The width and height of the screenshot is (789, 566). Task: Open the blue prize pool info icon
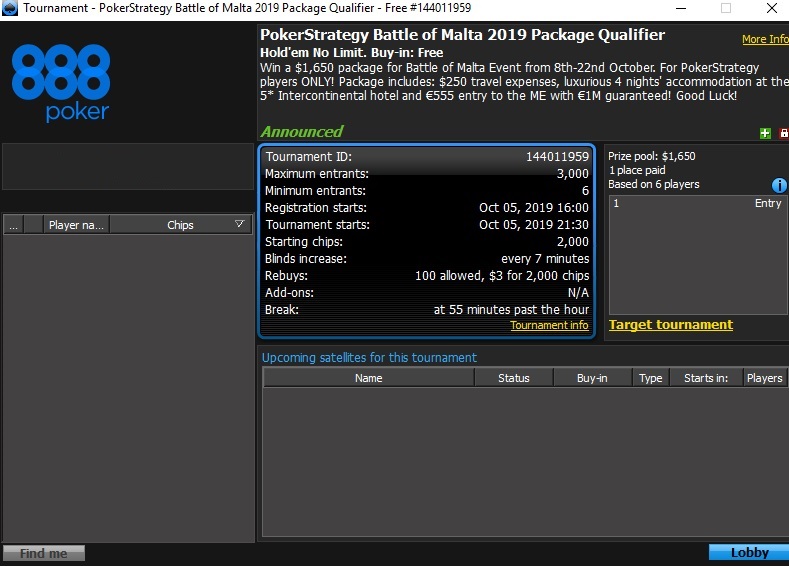(779, 185)
